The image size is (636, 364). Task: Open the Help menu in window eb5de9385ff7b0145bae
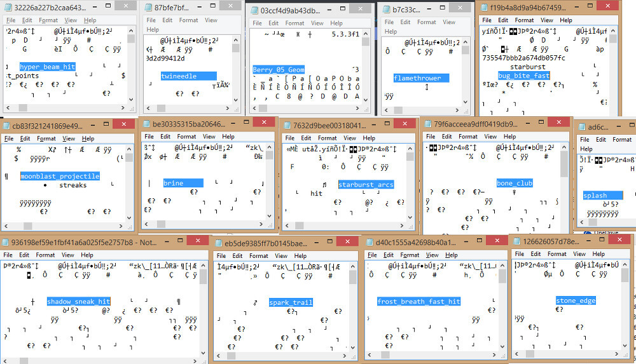pos(300,256)
